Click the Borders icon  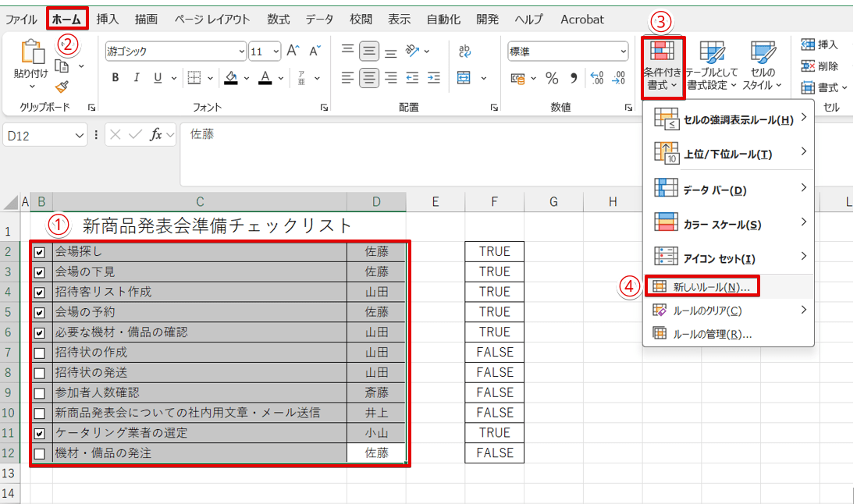[194, 78]
